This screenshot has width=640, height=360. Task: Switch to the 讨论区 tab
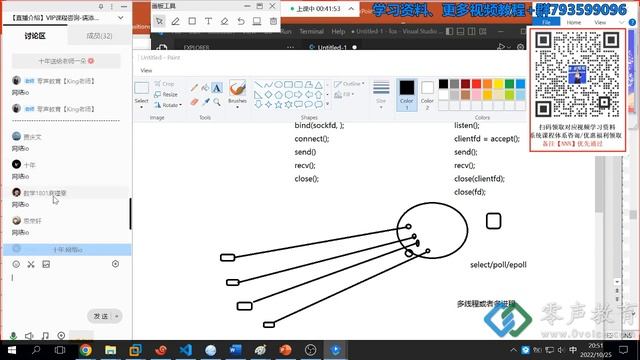coord(35,36)
